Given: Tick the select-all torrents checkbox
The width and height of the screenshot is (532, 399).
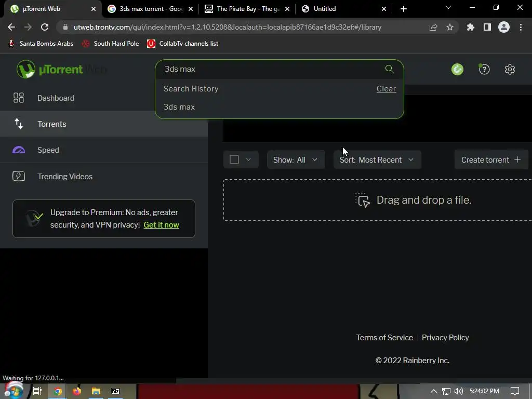Looking at the screenshot, I should 234,159.
